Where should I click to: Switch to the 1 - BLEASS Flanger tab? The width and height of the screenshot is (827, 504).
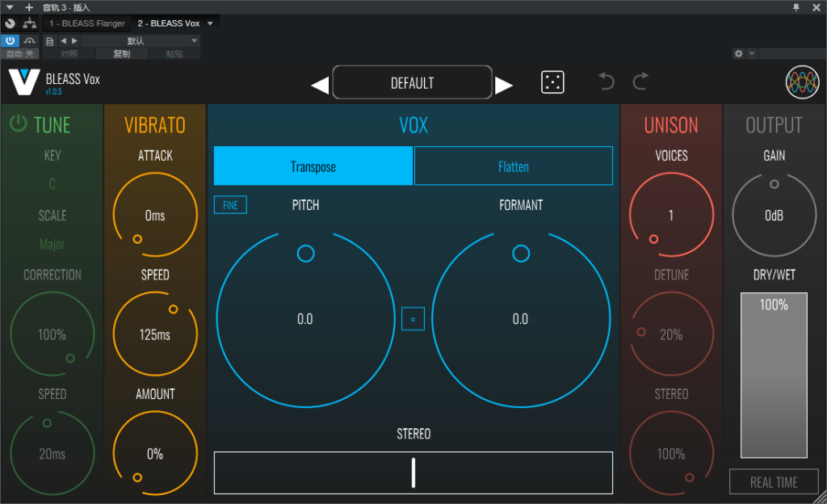(x=87, y=23)
